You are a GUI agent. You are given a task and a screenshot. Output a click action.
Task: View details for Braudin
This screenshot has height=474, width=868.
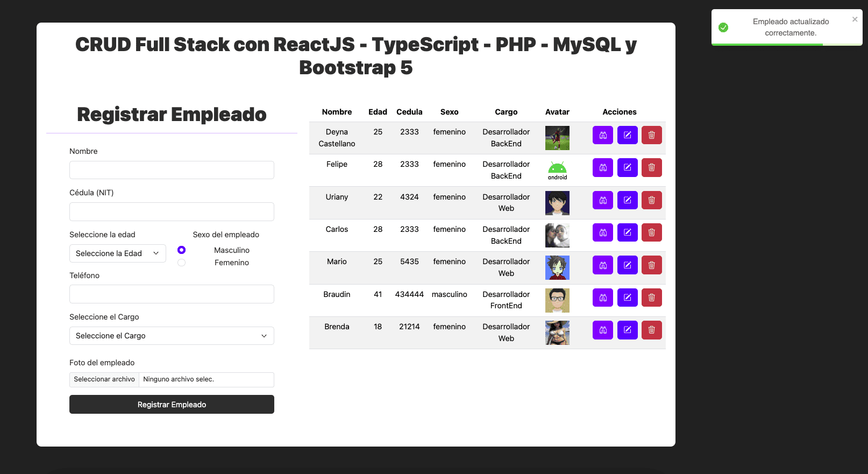point(603,298)
